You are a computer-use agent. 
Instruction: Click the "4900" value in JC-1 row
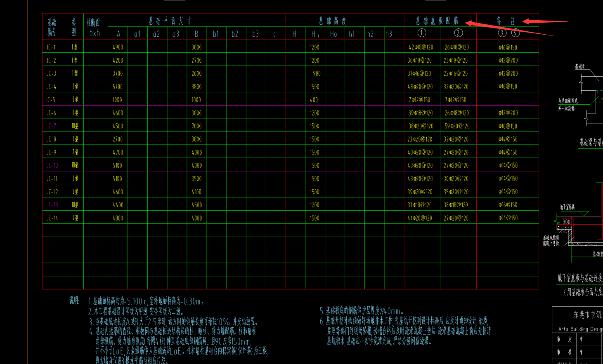[x=118, y=47]
